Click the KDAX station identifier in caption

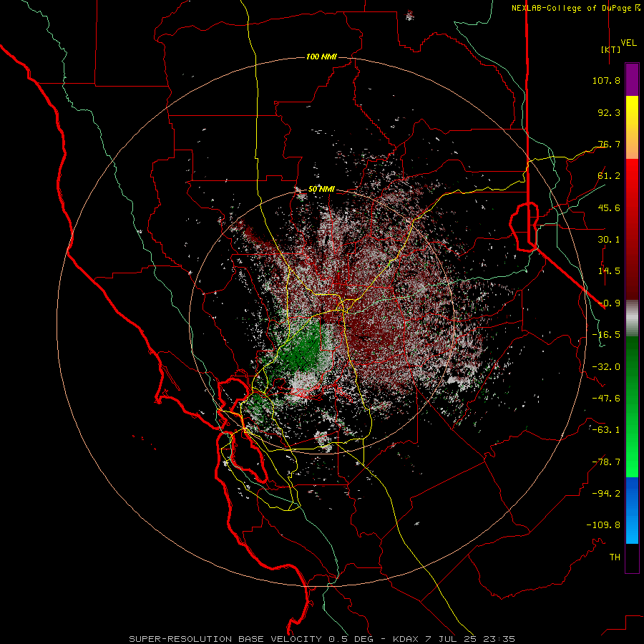coord(405,639)
